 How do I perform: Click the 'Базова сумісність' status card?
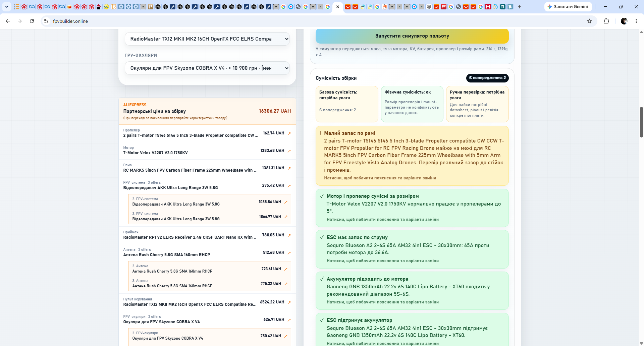[347, 104]
